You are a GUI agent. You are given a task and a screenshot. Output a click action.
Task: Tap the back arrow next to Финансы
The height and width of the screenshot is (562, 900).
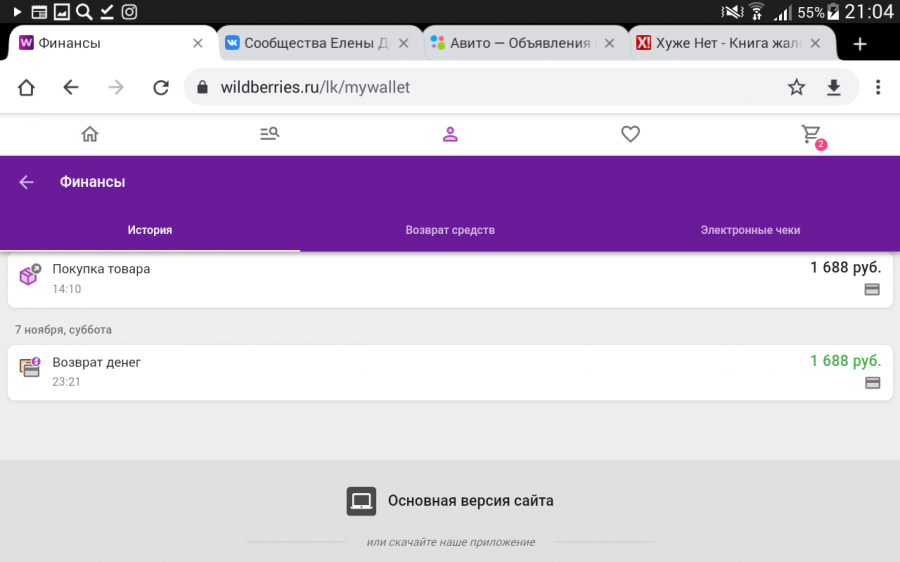[x=26, y=182]
